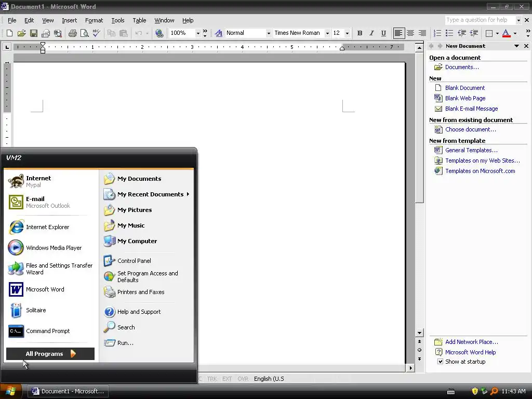Click the Print toolbar icon
Screen dimensions: 532x399
[72, 33]
